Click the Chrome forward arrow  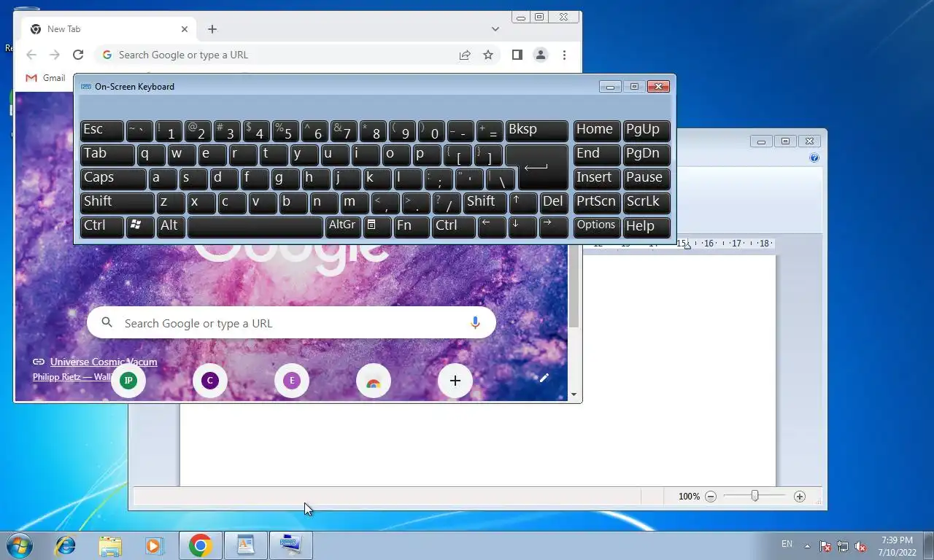(55, 55)
